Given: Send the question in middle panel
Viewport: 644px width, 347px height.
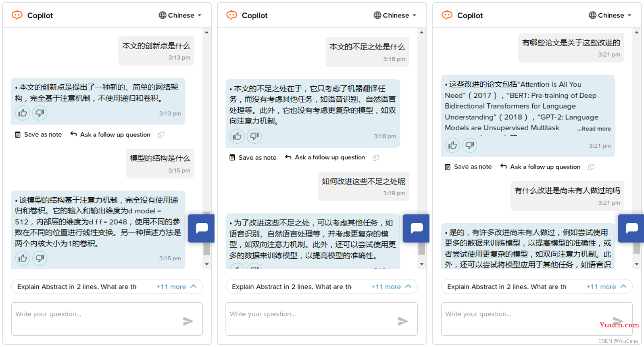Looking at the screenshot, I should 403,321.
